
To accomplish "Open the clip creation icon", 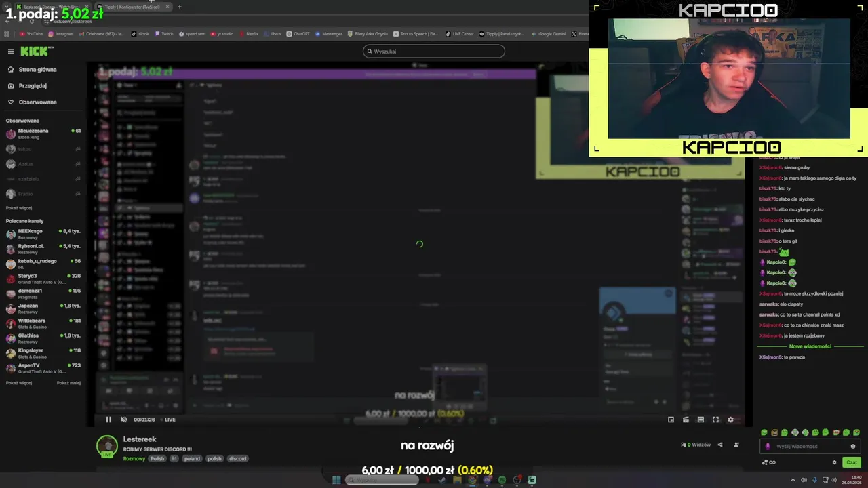I will pyautogui.click(x=686, y=420).
